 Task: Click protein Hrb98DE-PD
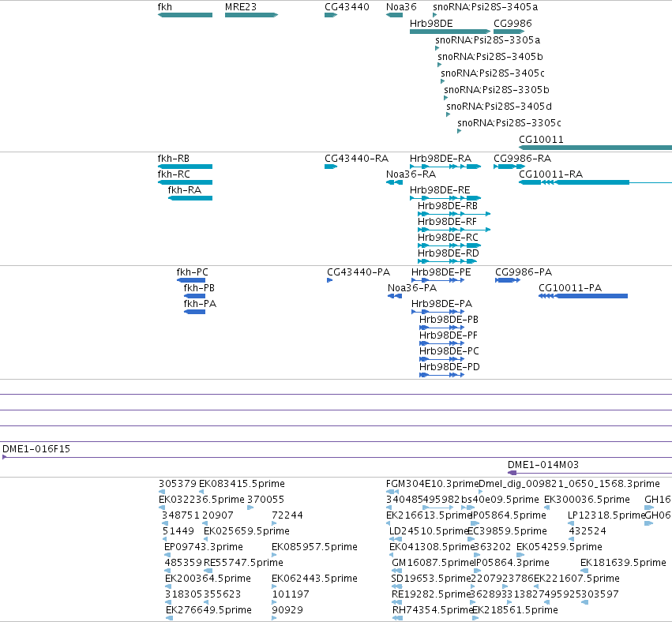coord(442,375)
